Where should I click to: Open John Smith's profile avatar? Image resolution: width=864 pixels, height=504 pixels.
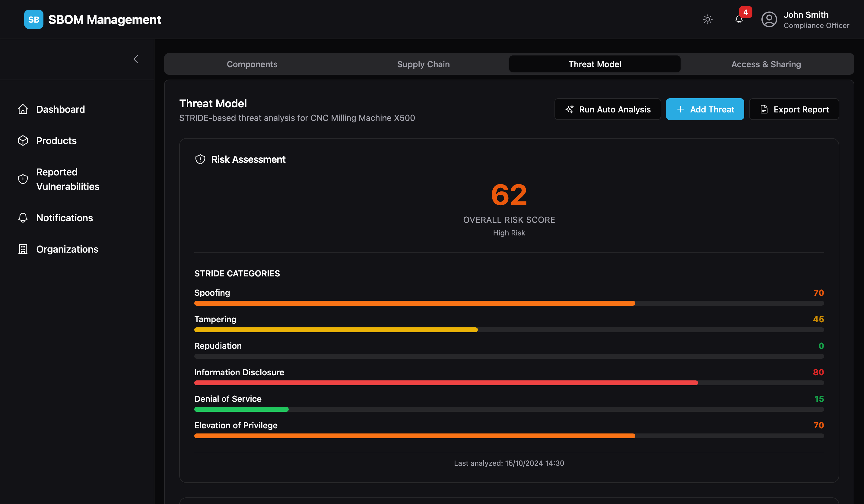(x=769, y=20)
